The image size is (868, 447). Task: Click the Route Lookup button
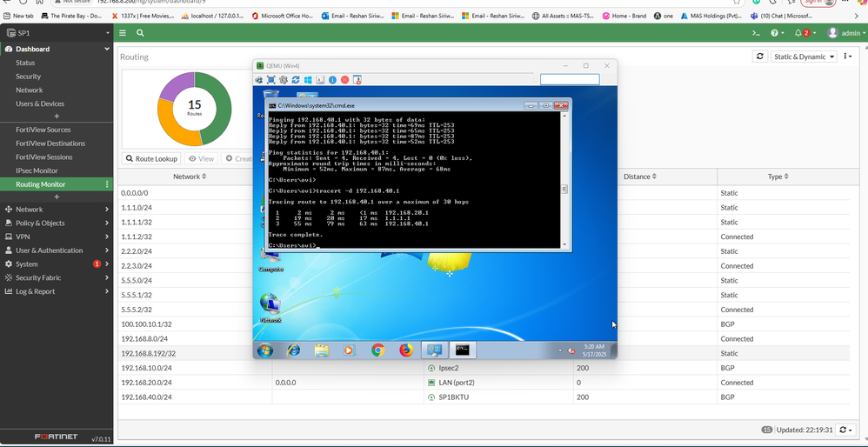[x=151, y=159]
